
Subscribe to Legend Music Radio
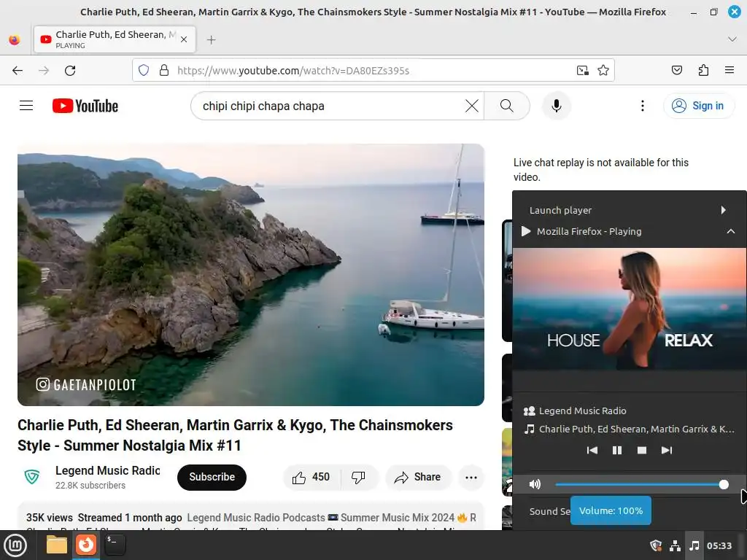212,477
